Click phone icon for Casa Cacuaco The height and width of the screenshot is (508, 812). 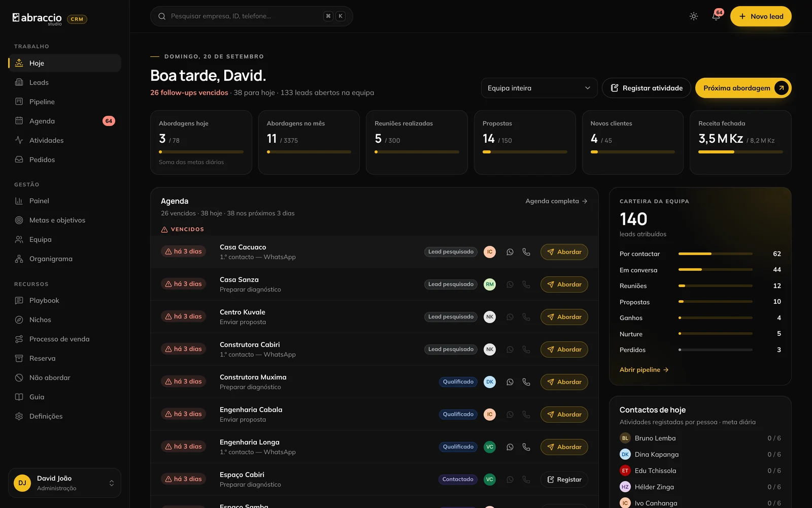click(x=526, y=252)
